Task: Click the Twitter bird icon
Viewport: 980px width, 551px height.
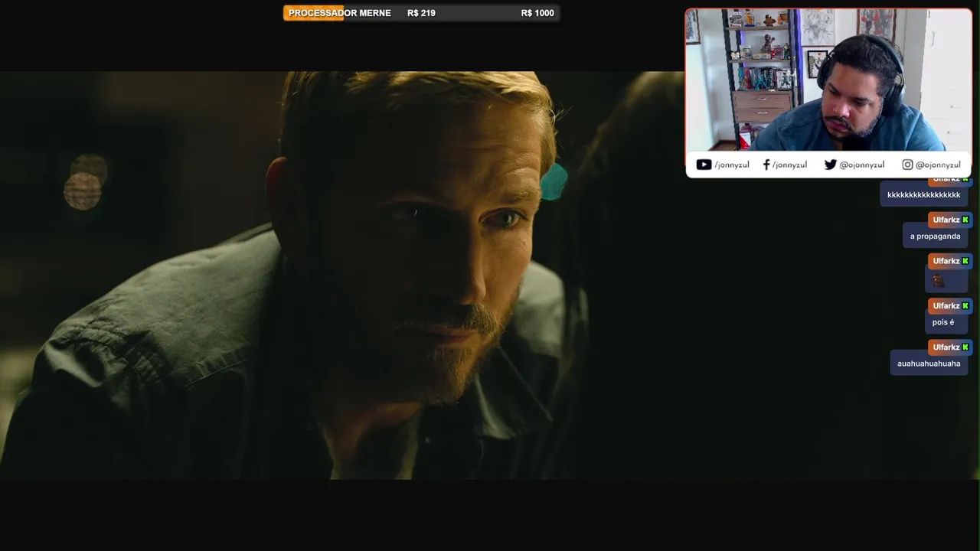Action: (x=830, y=165)
